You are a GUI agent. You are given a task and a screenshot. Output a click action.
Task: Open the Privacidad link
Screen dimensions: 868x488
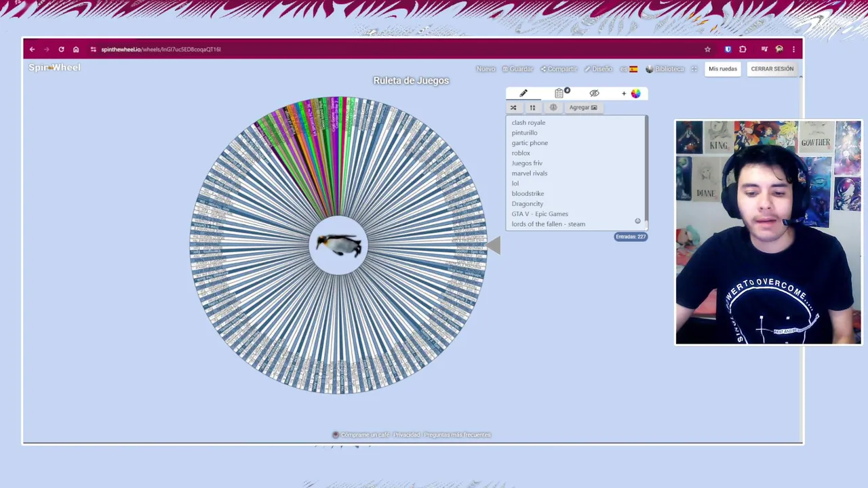407,435
